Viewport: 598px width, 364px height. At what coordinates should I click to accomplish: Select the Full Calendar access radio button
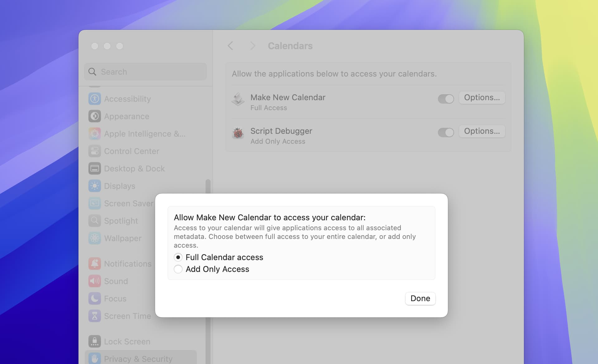pyautogui.click(x=178, y=257)
